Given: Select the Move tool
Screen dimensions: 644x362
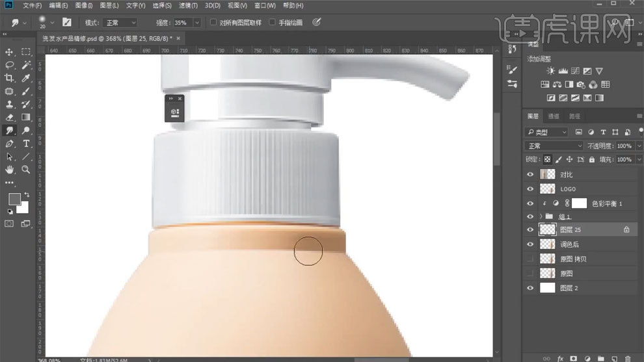Looking at the screenshot, I should (9, 52).
